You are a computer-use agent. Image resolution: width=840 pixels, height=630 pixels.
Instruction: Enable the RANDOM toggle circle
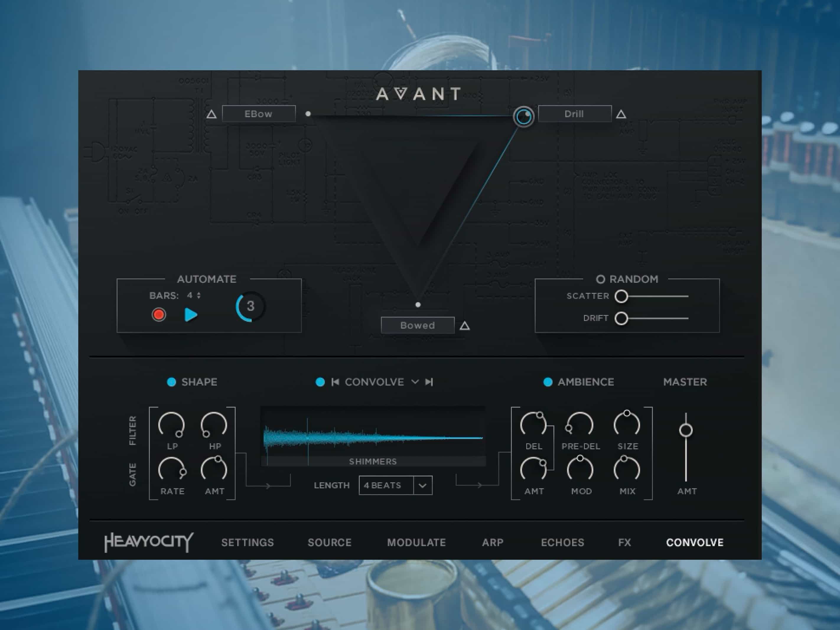coord(600,279)
